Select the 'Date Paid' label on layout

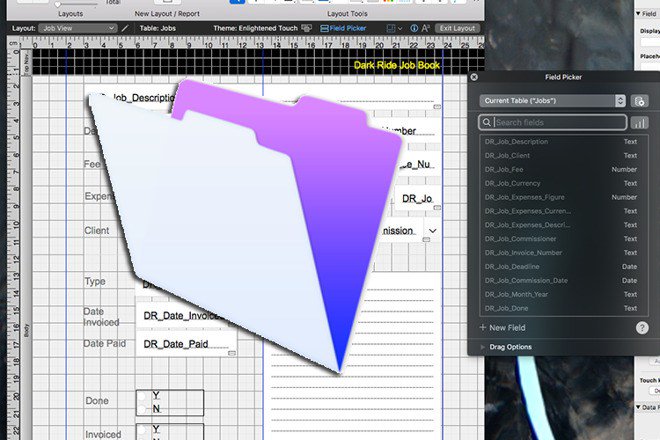coord(104,344)
